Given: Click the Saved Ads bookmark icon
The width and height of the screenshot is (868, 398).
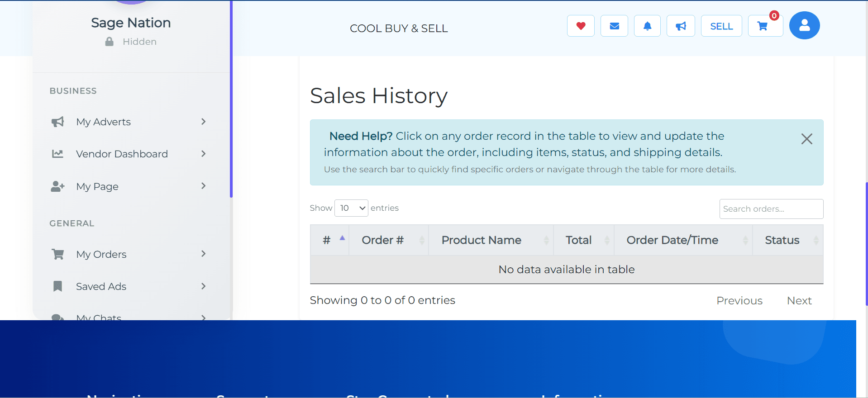Looking at the screenshot, I should tap(57, 286).
